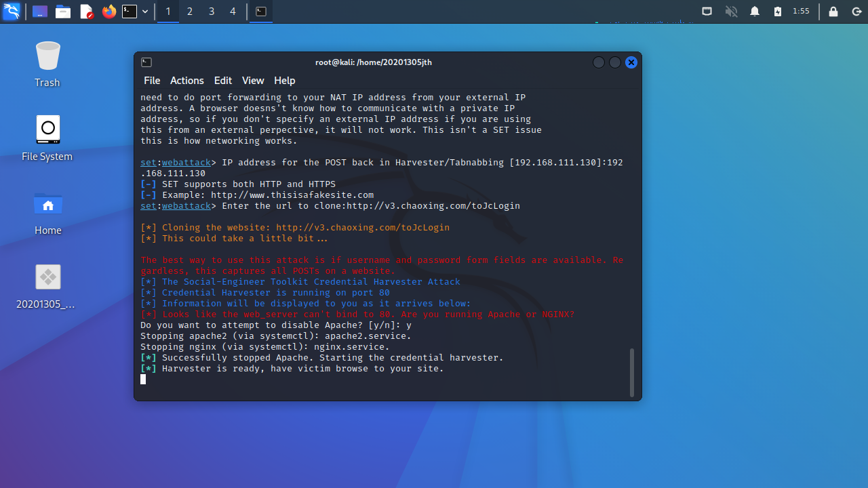Click the "Stopping nginx" output line
This screenshot has height=488, width=868.
pyautogui.click(x=265, y=347)
